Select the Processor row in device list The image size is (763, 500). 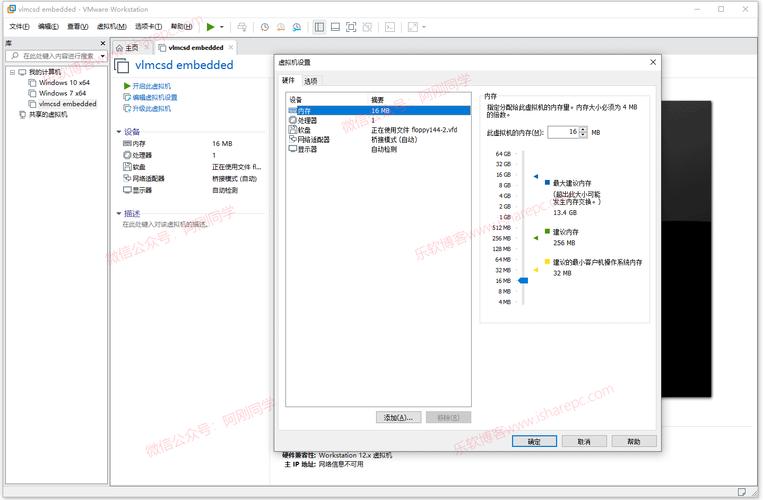(x=379, y=120)
